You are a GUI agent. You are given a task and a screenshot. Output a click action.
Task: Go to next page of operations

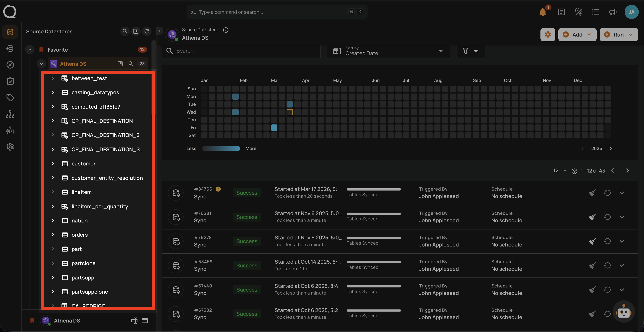tap(627, 170)
